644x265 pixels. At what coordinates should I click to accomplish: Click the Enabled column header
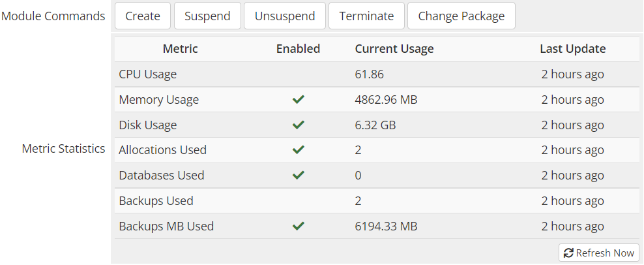point(298,49)
